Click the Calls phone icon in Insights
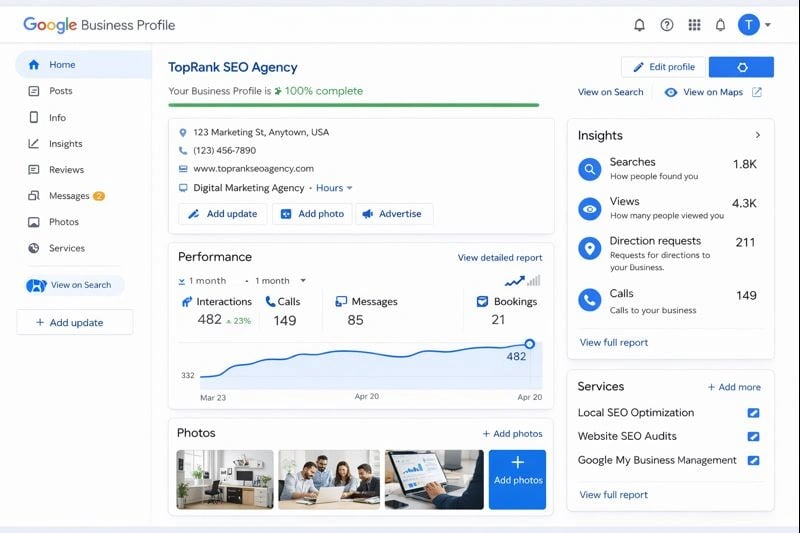The height and width of the screenshot is (533, 800). pyautogui.click(x=589, y=300)
